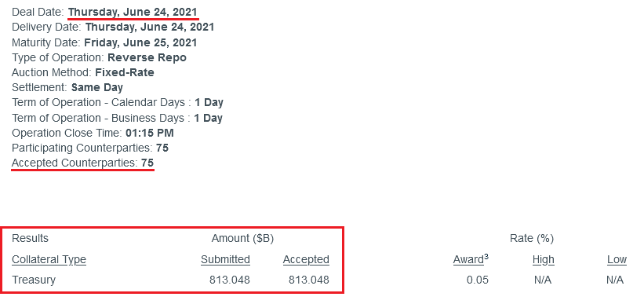The height and width of the screenshot is (304, 644).
Task: Click the Collateral Type column header
Action: [x=49, y=259]
